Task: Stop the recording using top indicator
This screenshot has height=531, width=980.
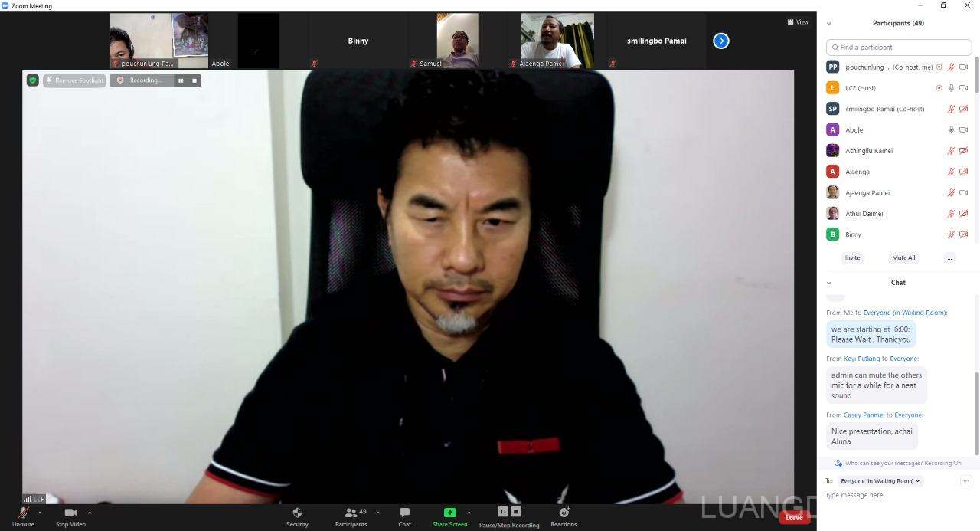Action: coord(194,80)
